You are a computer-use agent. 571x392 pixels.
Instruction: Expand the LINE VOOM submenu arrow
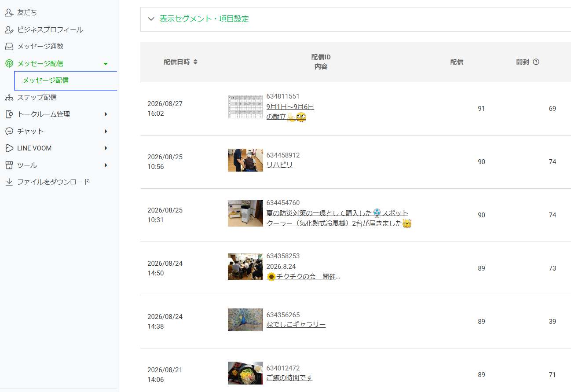(106, 148)
